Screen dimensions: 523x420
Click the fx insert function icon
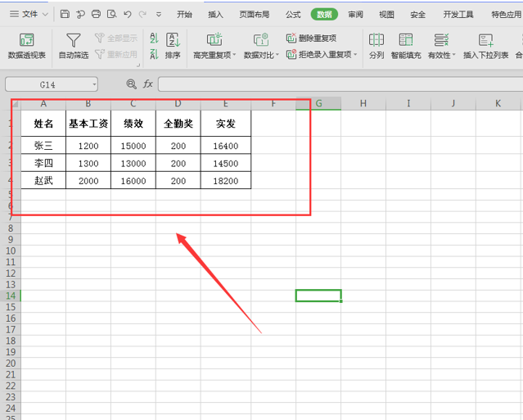pos(148,84)
